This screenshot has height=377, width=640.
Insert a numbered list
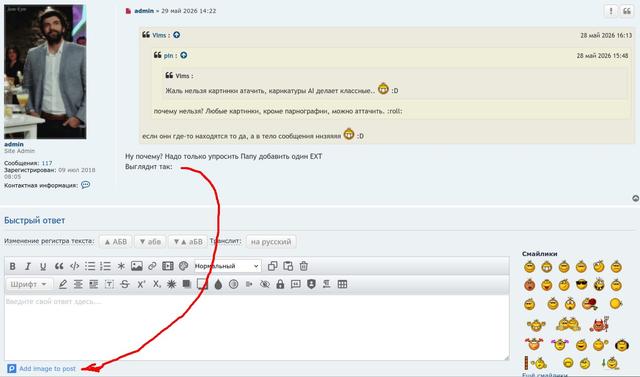pos(105,266)
